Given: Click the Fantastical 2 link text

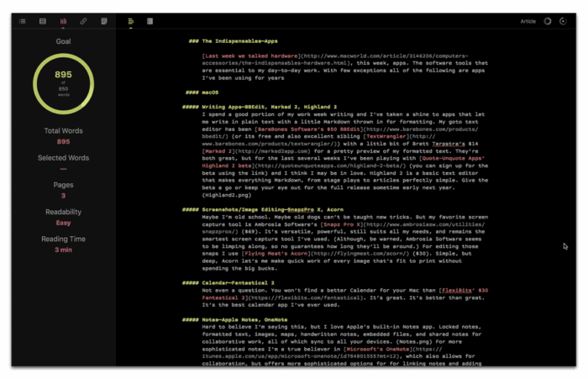Looking at the screenshot, I should click(223, 297).
